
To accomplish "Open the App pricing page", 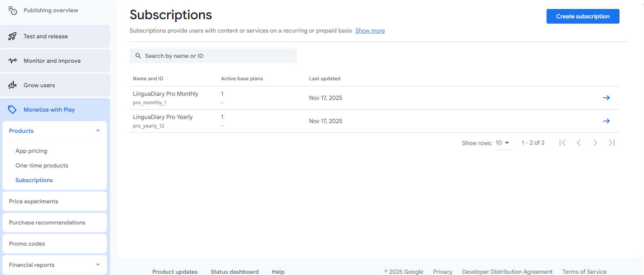I will (31, 151).
